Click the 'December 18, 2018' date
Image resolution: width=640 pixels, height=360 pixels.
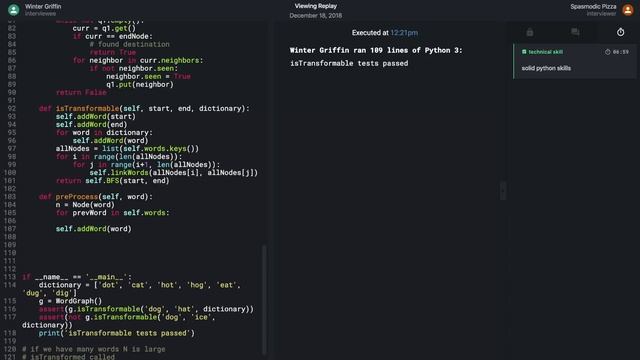point(316,16)
